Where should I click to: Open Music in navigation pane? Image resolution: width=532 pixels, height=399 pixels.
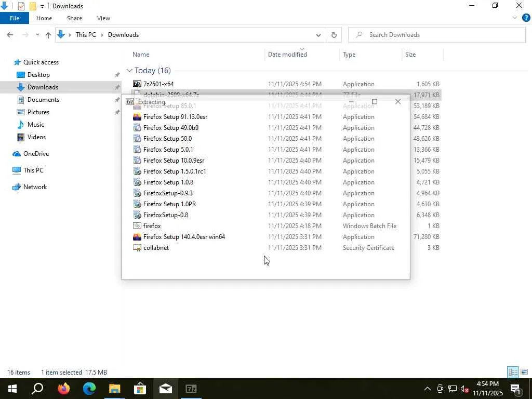click(x=36, y=125)
